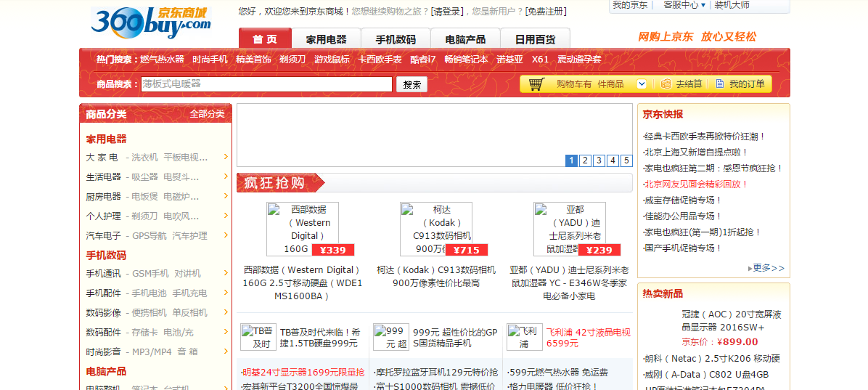Open 明基24寸显示器1699元限量抢 link
The width and height of the screenshot is (868, 390).
[303, 372]
